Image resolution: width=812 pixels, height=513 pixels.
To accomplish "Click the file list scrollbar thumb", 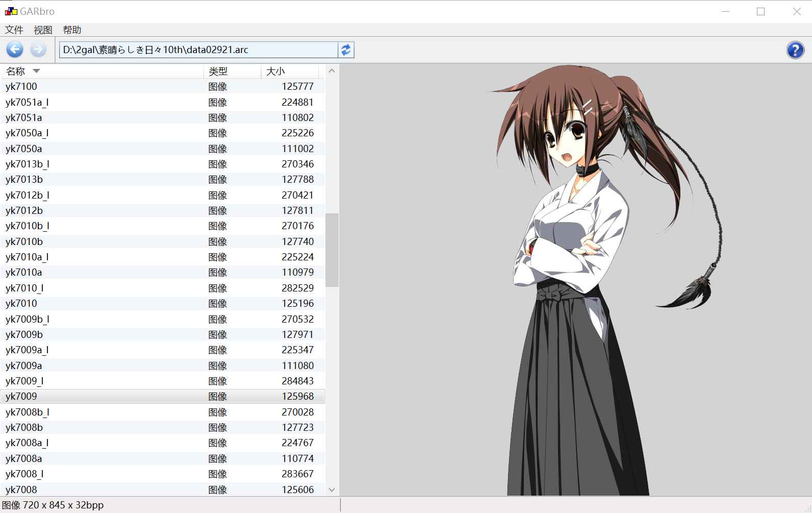I will (332, 250).
